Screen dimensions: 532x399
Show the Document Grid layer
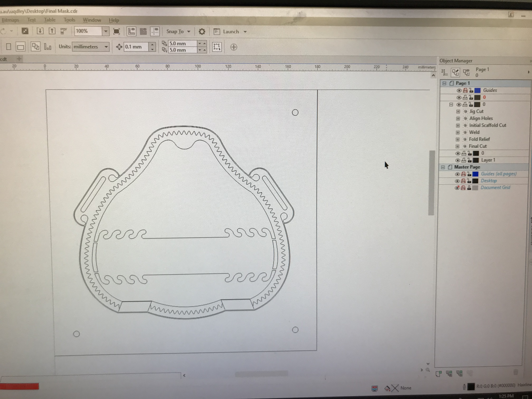457,188
